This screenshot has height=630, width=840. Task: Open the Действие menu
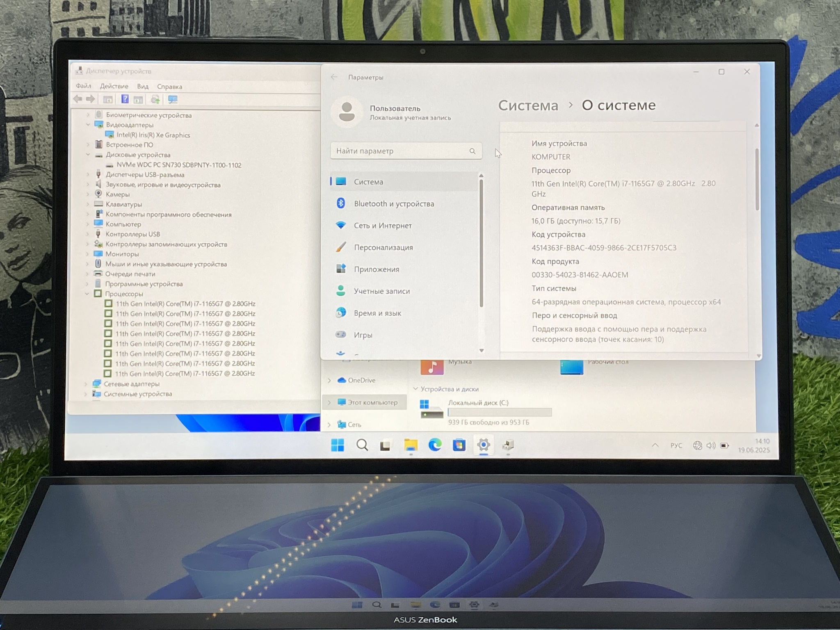(114, 86)
